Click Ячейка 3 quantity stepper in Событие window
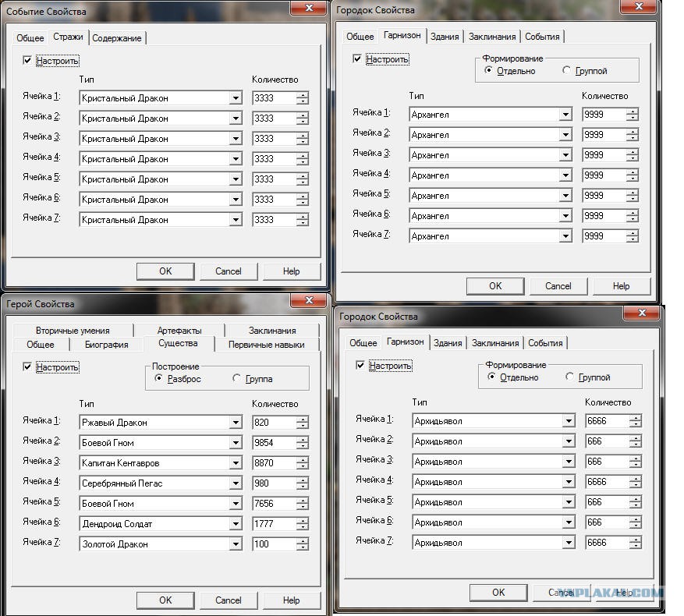Screen dimensions: 684x616 click(303, 138)
